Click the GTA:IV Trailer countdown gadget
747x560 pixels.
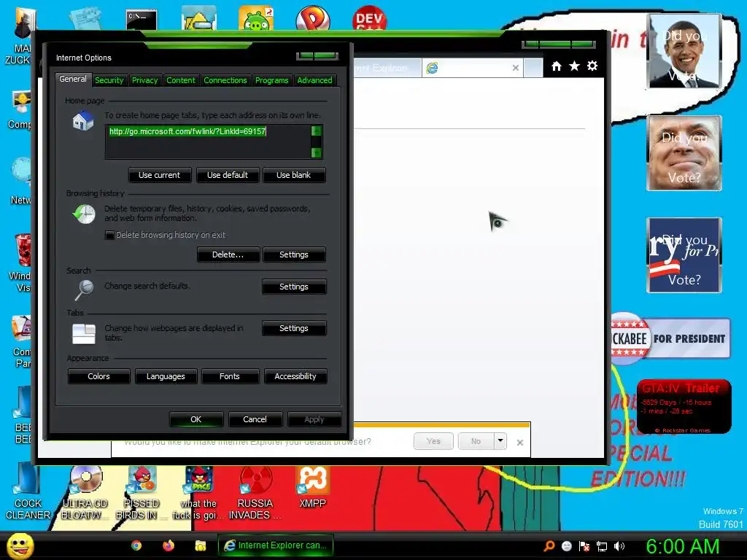tap(684, 407)
